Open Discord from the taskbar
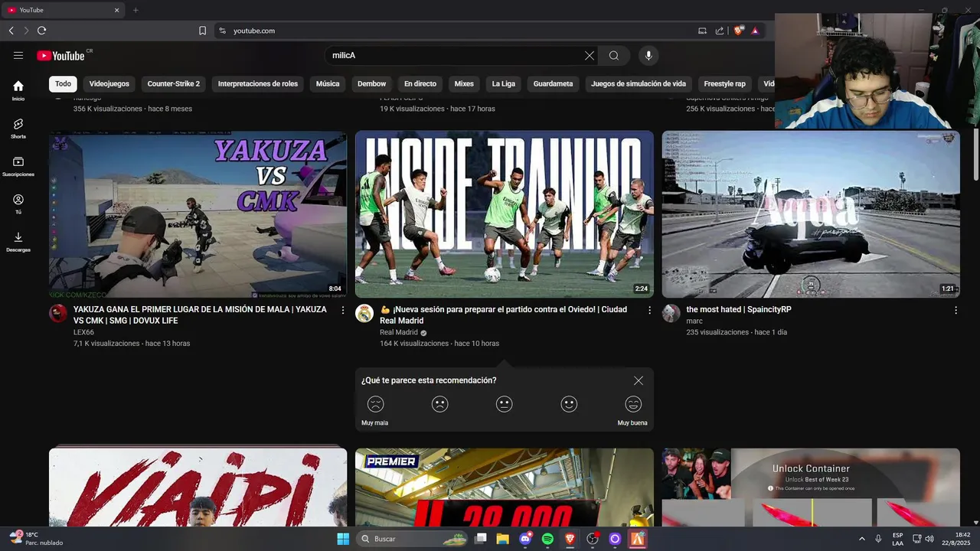 pos(525,539)
